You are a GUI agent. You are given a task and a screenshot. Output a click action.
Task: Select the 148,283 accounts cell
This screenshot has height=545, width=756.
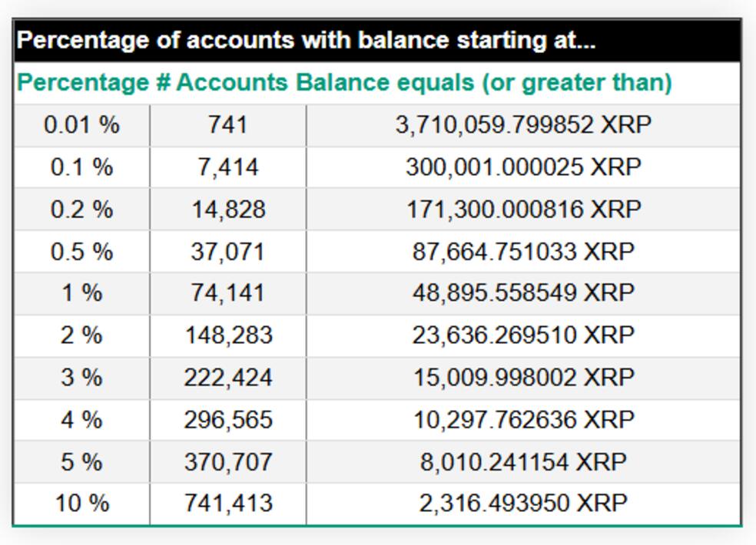tap(228, 335)
